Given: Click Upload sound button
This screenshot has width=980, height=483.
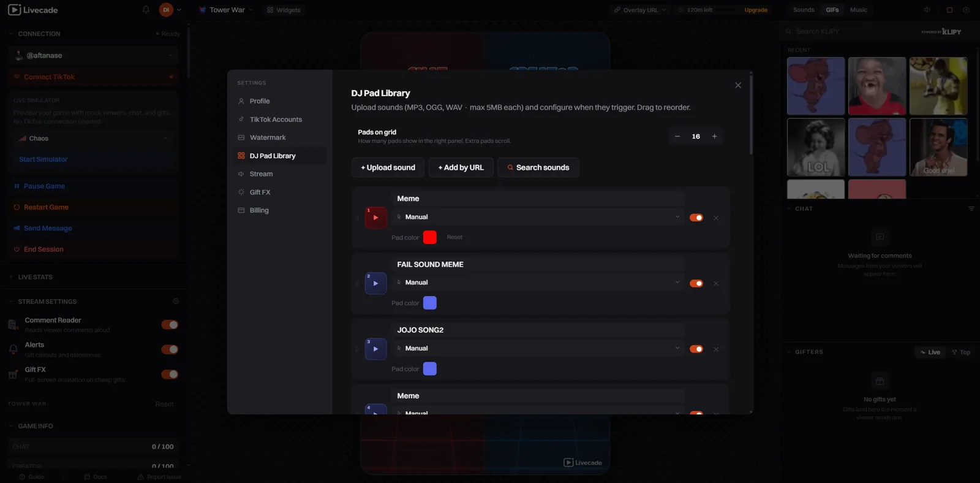Looking at the screenshot, I should 388,167.
